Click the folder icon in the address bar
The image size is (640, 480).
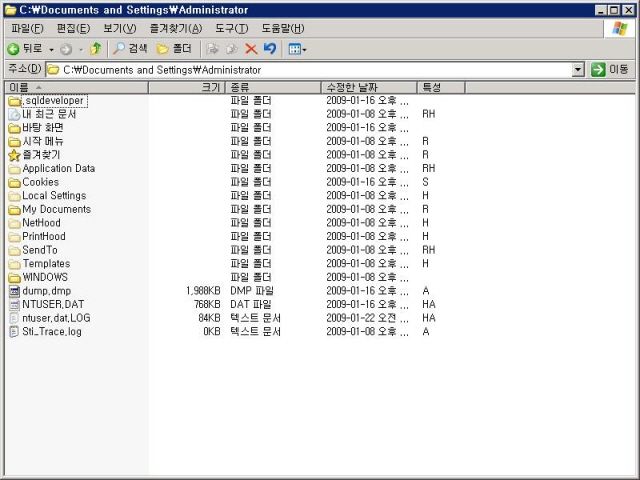tap(53, 70)
